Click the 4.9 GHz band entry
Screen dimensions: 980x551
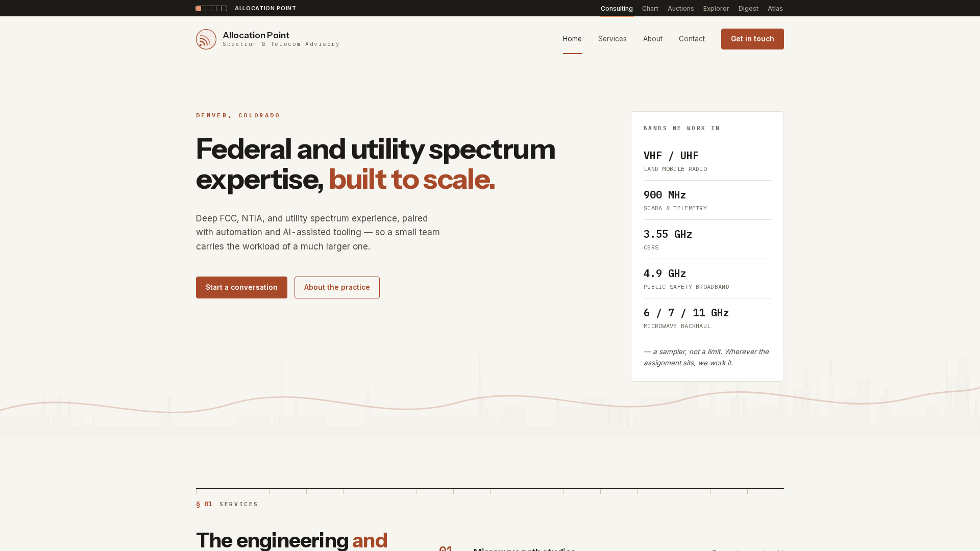[707, 279]
